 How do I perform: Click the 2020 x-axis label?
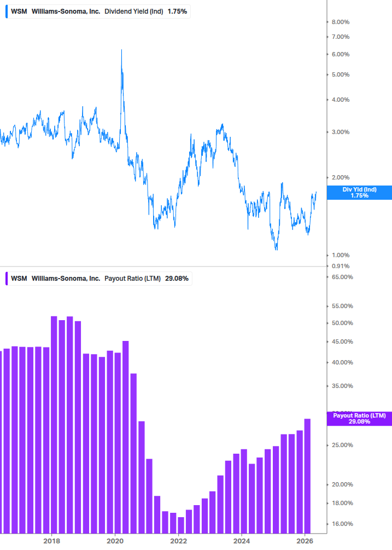115,541
